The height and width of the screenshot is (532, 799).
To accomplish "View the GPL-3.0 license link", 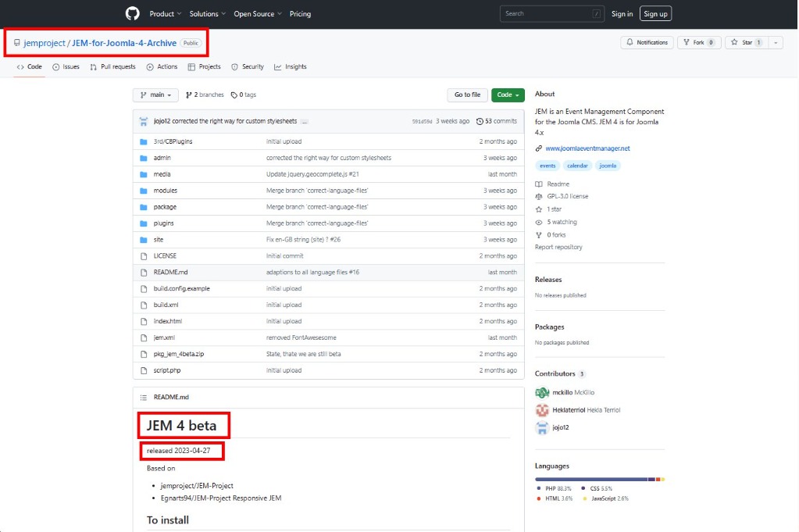I will [x=562, y=196].
